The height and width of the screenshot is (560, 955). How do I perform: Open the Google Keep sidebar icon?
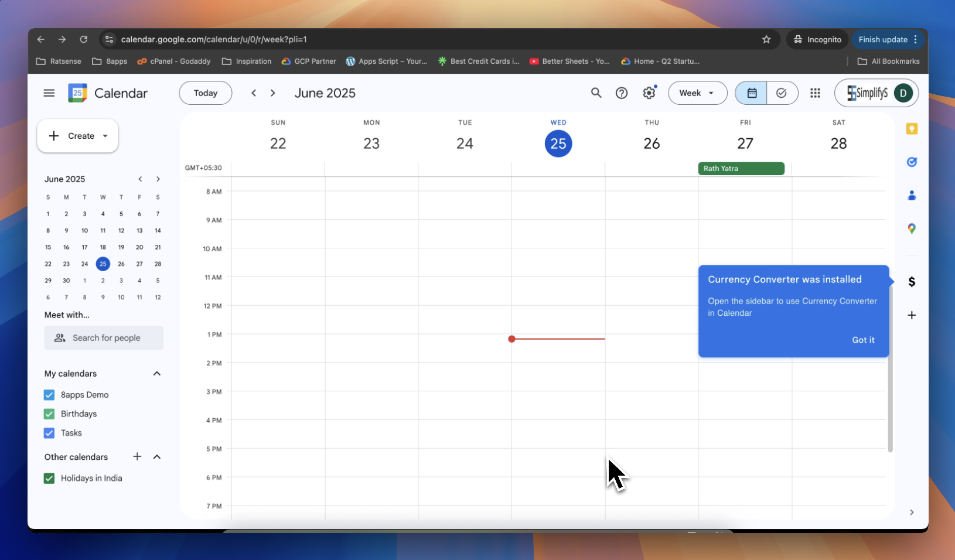(912, 129)
